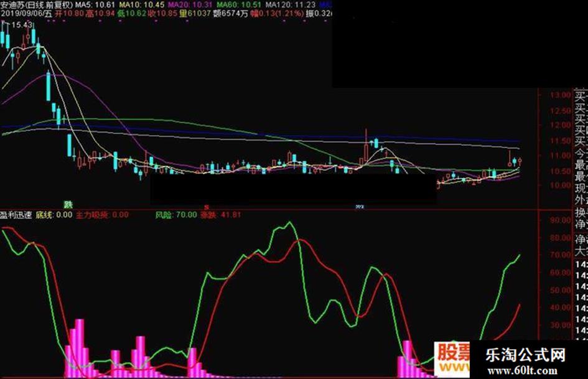Click the 涨跌 41.81 indicator value
Viewport: 588px width, 379px height.
pyautogui.click(x=220, y=215)
